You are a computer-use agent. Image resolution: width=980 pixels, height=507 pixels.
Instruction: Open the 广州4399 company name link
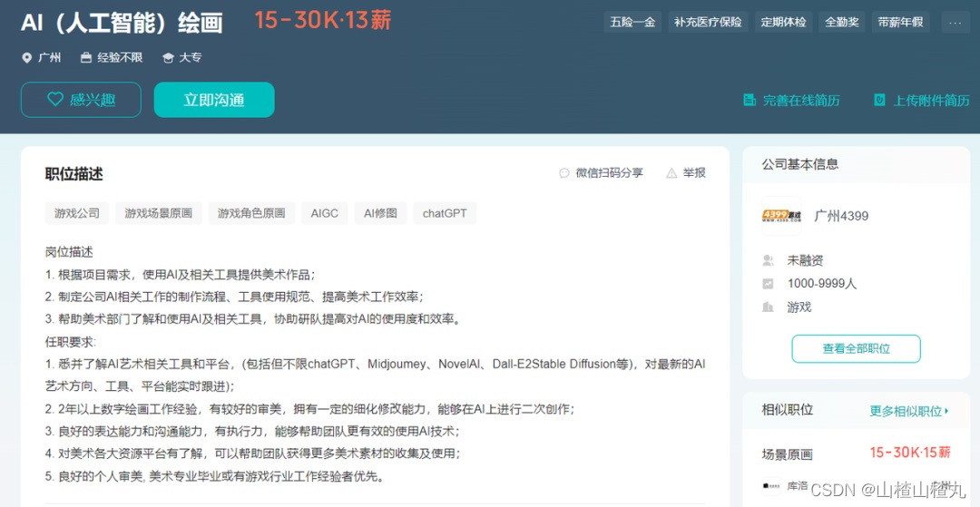coord(841,216)
